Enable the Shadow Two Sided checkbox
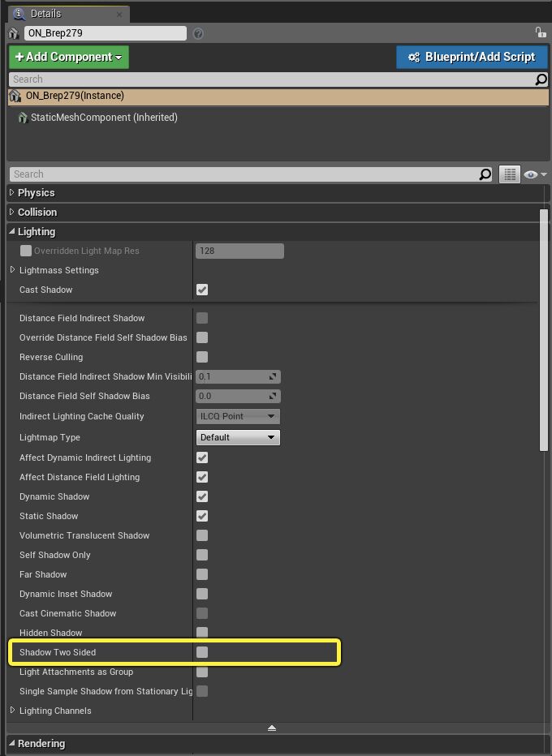Viewport: 552px width, 756px height. [202, 652]
